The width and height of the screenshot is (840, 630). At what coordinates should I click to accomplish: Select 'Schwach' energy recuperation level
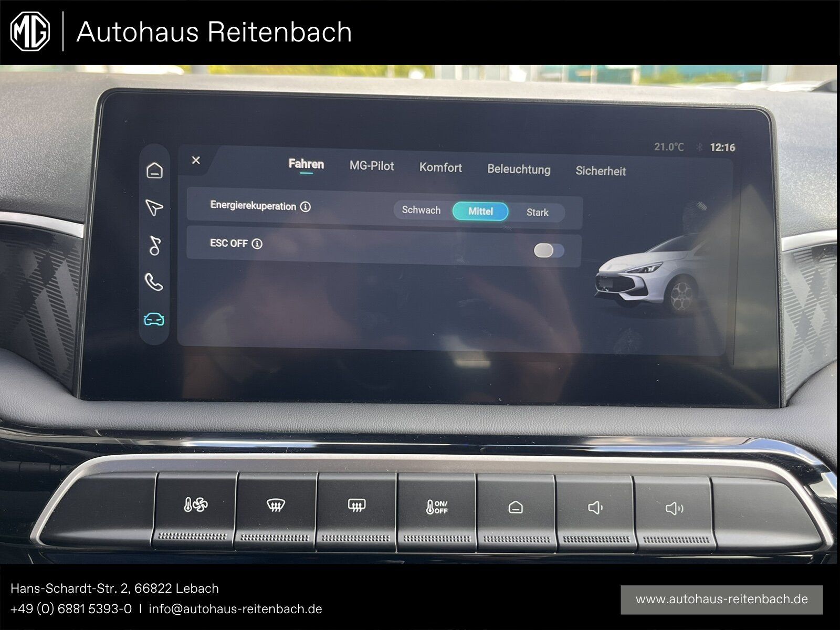coord(421,211)
